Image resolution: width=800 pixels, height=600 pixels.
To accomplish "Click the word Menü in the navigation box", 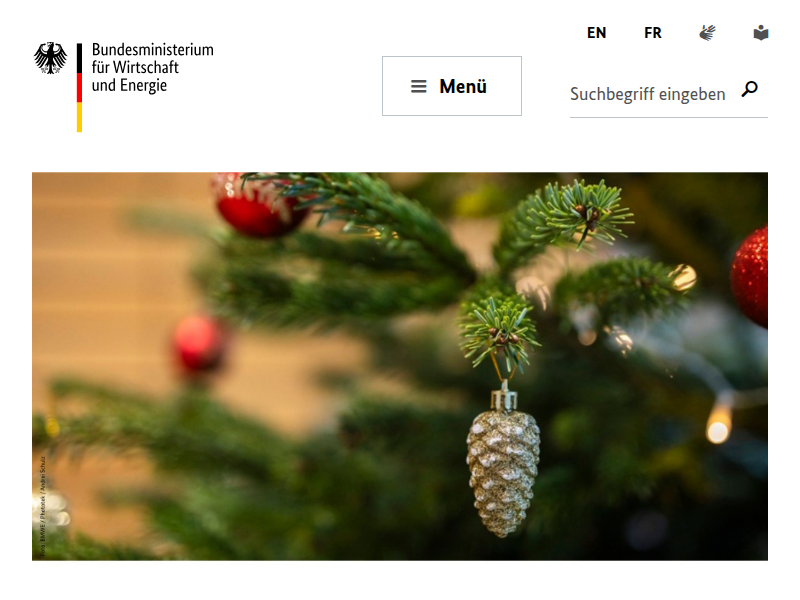I will click(x=463, y=87).
